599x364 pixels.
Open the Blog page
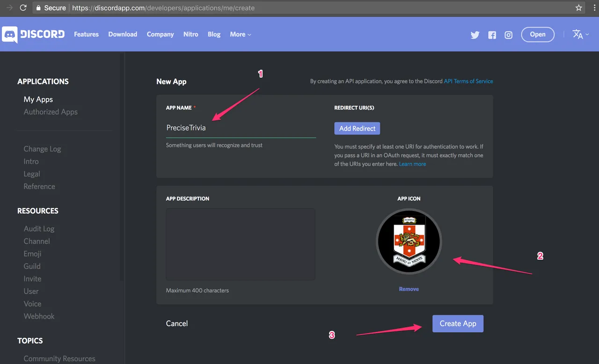pyautogui.click(x=214, y=34)
